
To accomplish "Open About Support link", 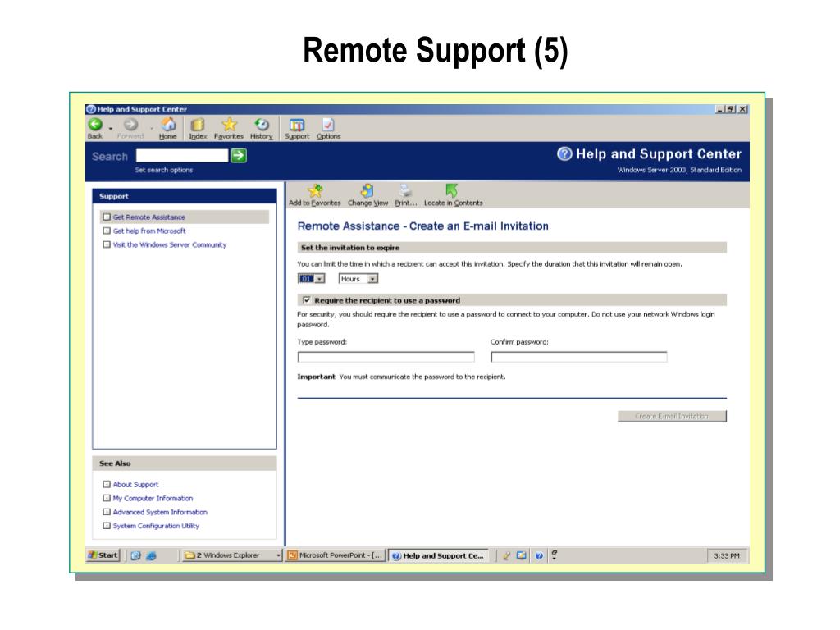I will pos(135,484).
